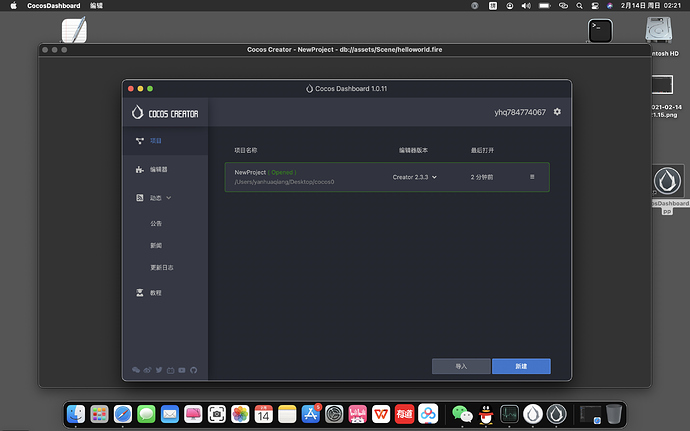Screen dimensions: 690x431
Task: Open WPS Office from the dock
Action: [x=381, y=414]
